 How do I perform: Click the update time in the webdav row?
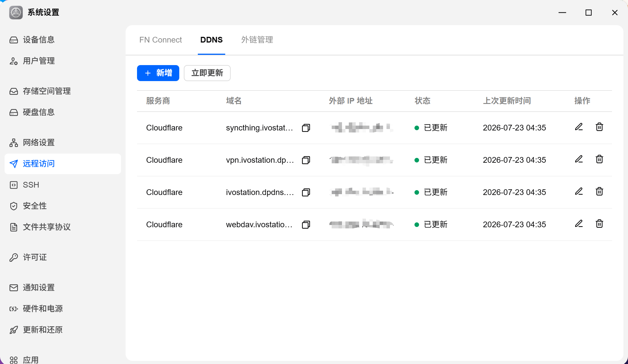[x=514, y=224]
